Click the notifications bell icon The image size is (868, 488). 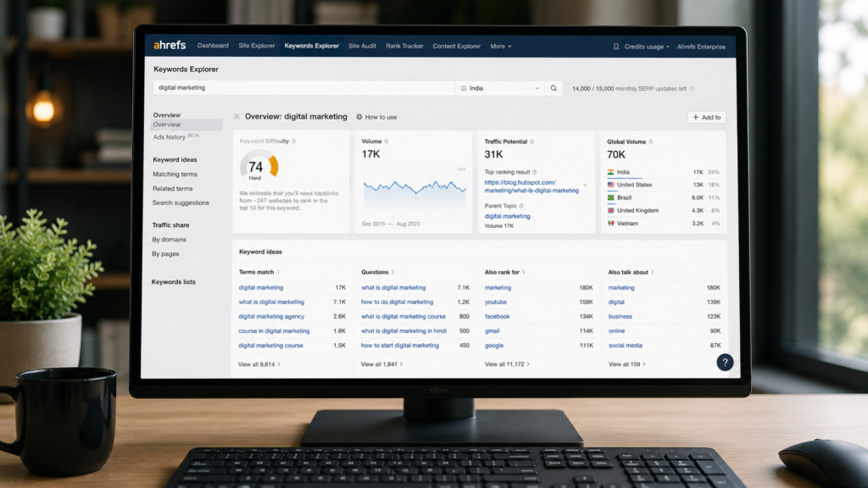pos(616,47)
